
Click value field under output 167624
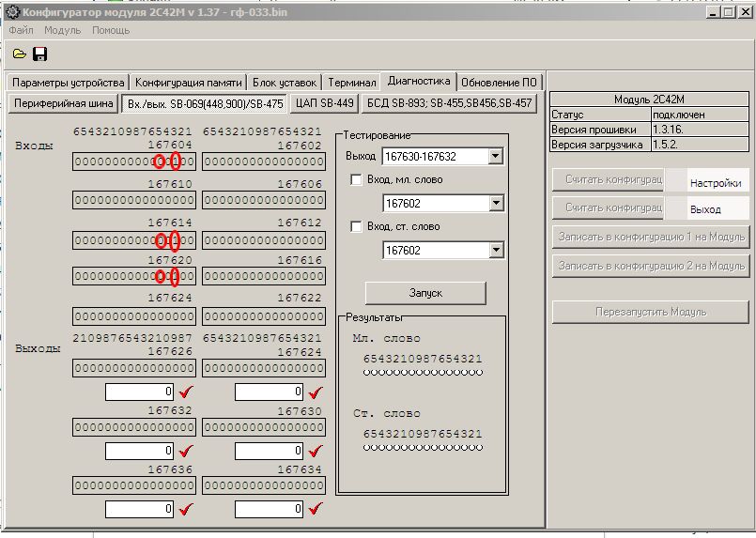point(269,392)
